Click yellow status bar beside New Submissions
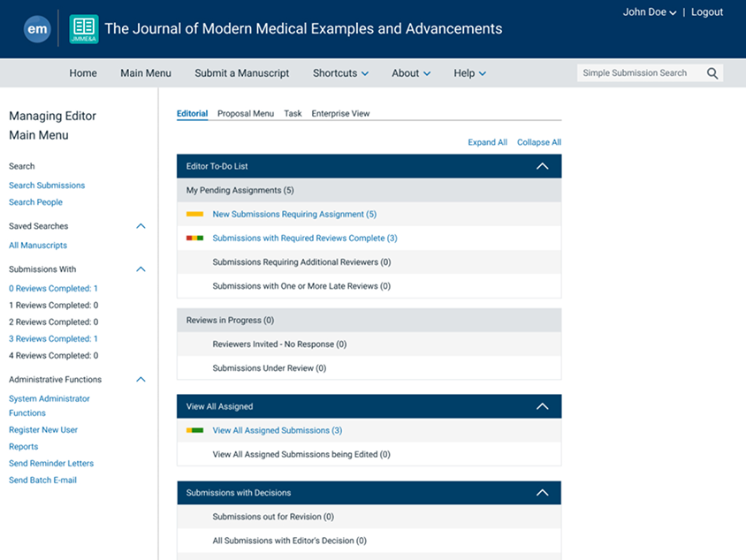 tap(194, 215)
